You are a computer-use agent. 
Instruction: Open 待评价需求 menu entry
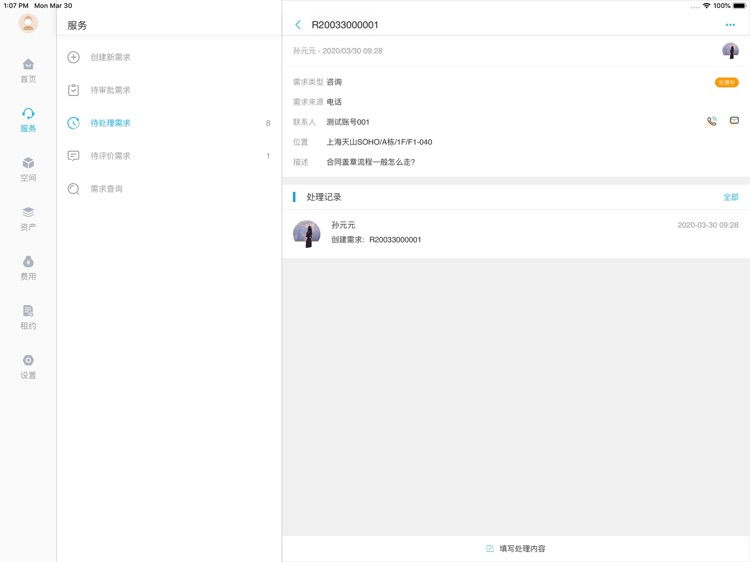(x=169, y=156)
